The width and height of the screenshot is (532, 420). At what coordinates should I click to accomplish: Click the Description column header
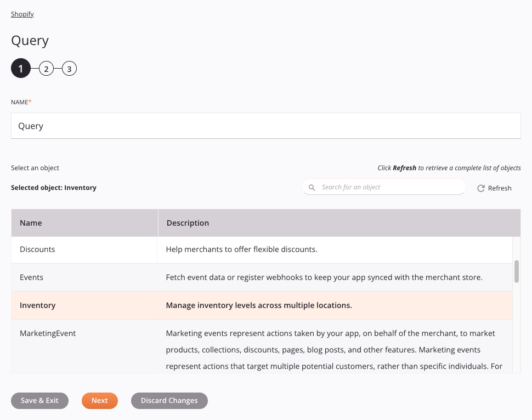click(188, 223)
